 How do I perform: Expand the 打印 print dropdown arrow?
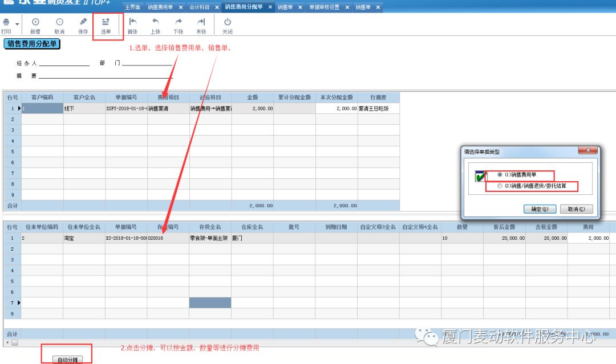[x=17, y=24]
